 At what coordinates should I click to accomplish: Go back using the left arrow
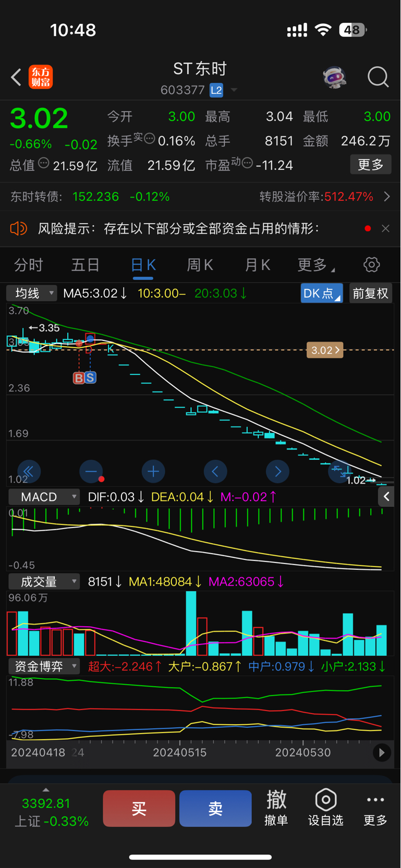16,77
